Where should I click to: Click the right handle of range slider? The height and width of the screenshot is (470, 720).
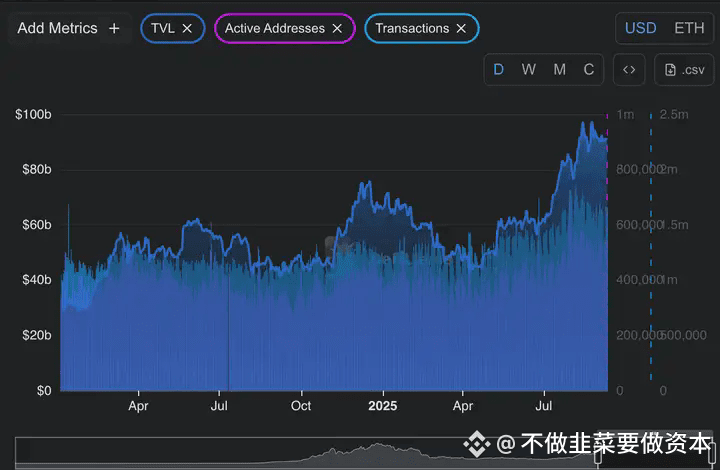pos(712,453)
